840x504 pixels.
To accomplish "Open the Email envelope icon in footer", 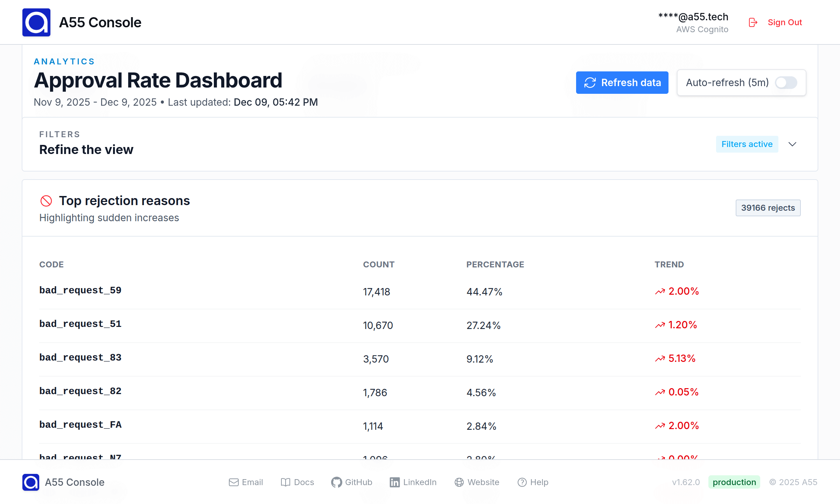I will pyautogui.click(x=233, y=482).
